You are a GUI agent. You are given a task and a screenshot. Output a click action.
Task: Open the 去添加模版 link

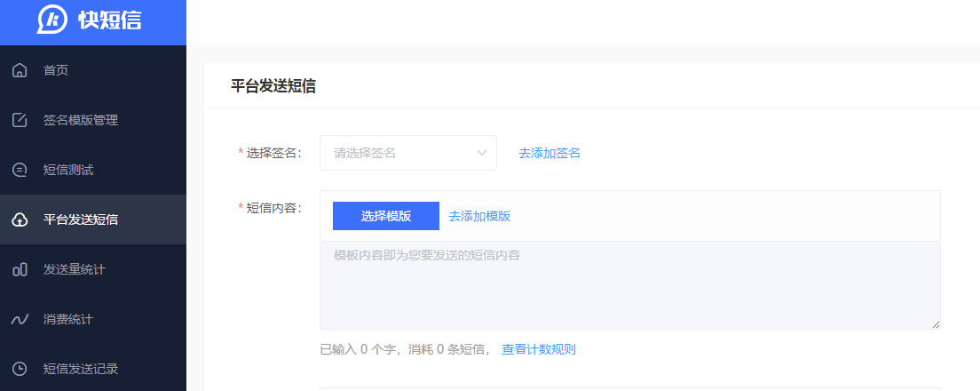click(x=479, y=216)
